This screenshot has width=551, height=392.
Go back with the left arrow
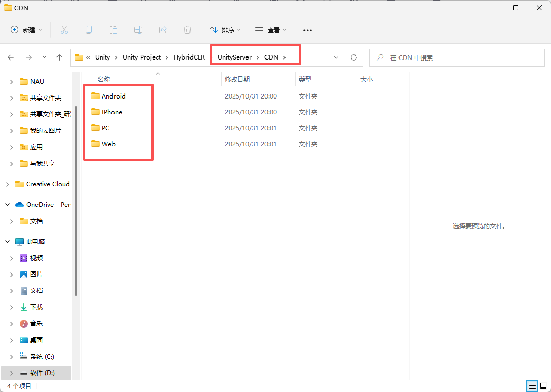pyautogui.click(x=11, y=57)
